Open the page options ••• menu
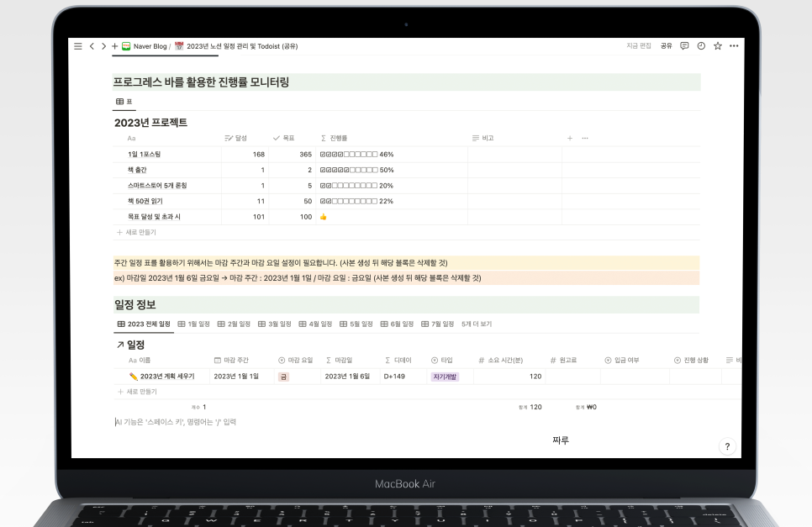Viewport: 812px width, 527px height. coord(734,46)
